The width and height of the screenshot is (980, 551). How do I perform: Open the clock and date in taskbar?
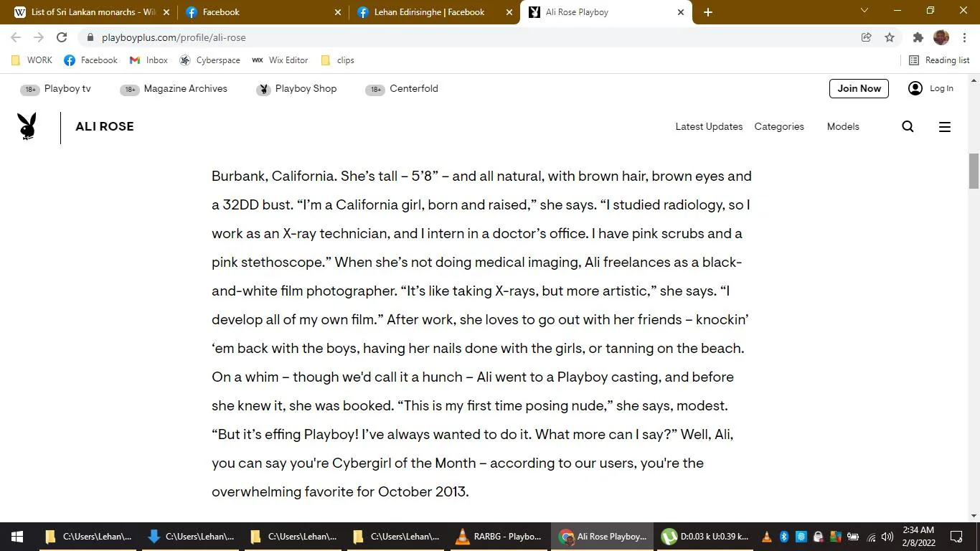[x=918, y=537]
